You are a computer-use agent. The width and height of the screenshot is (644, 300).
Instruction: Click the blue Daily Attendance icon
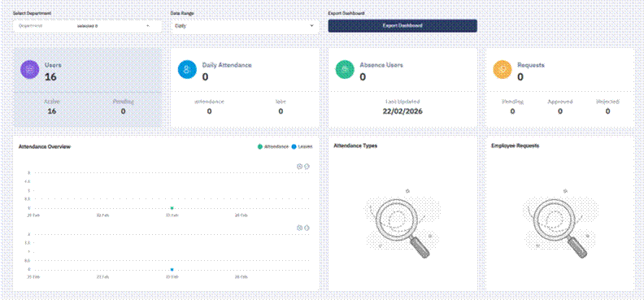(x=187, y=69)
